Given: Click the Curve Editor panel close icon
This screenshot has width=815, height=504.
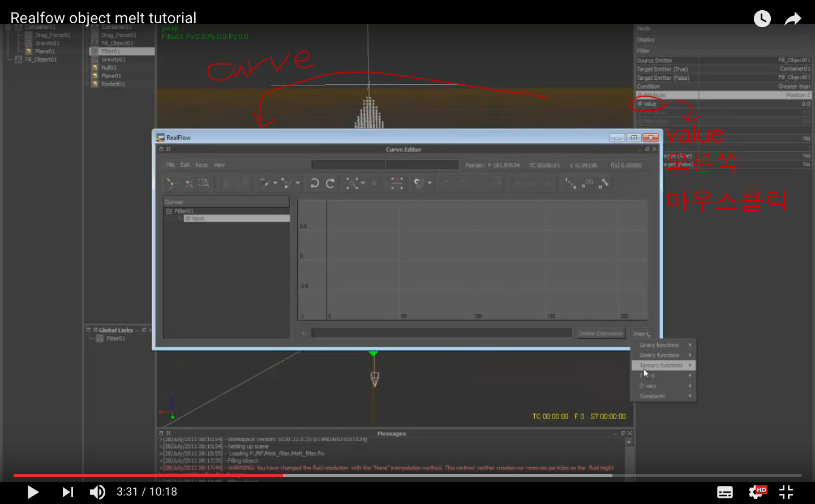Looking at the screenshot, I should point(654,149).
